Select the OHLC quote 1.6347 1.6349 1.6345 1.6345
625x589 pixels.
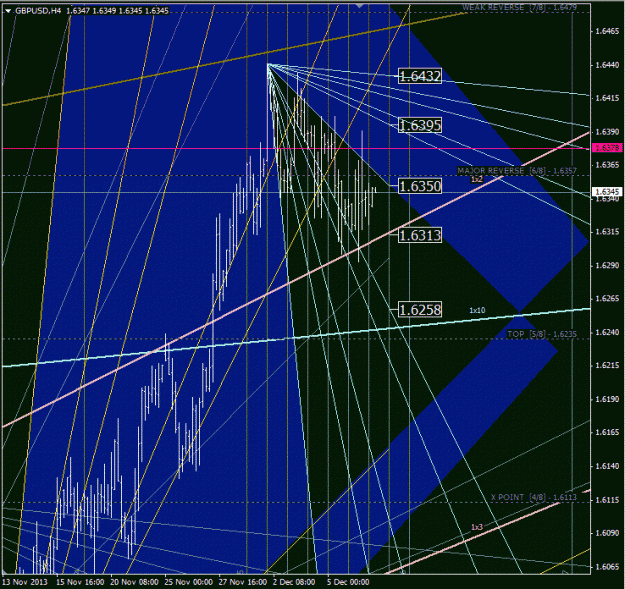pyautogui.click(x=117, y=11)
